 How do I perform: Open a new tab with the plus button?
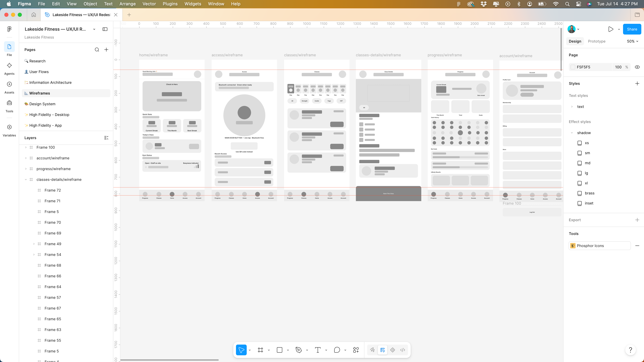pyautogui.click(x=129, y=15)
